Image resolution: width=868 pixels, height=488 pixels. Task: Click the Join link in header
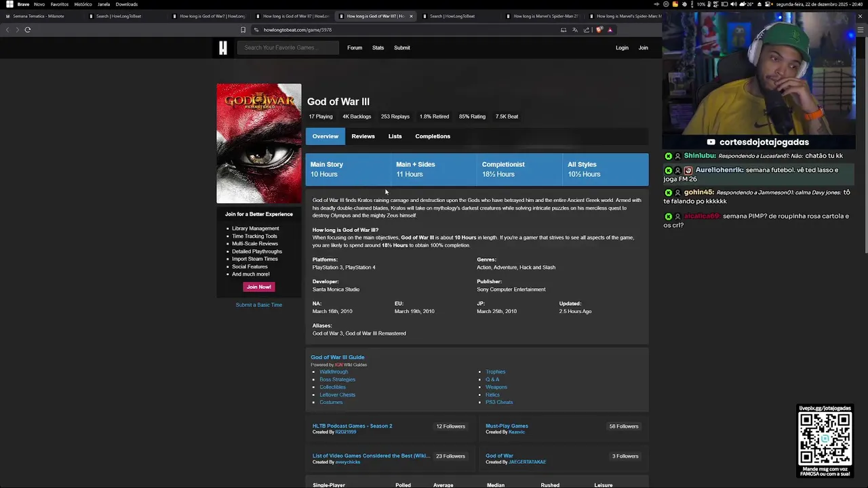(x=643, y=47)
